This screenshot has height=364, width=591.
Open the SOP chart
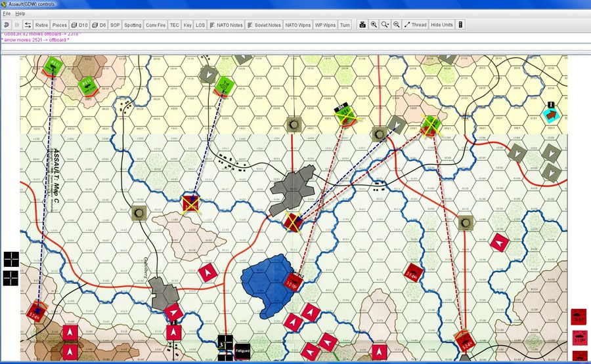[x=115, y=25]
